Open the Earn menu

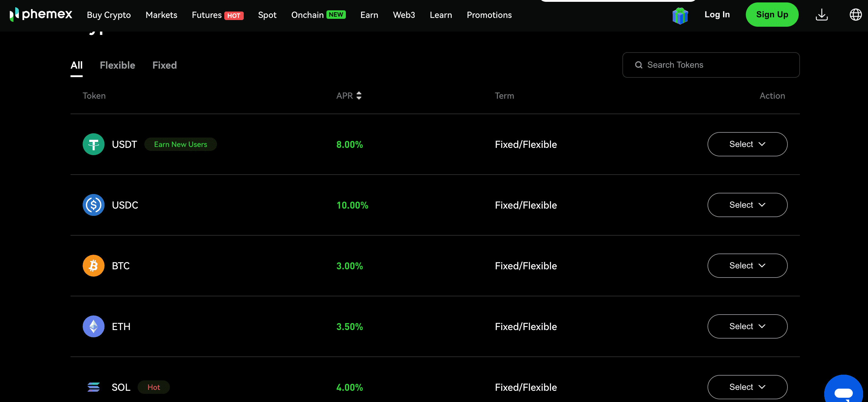click(369, 15)
